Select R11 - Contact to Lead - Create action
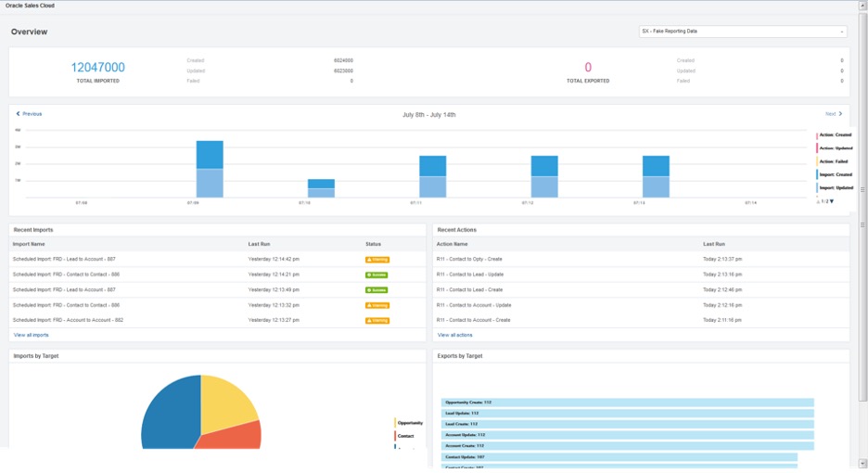Viewport: 868px width, 473px height. 469,289
